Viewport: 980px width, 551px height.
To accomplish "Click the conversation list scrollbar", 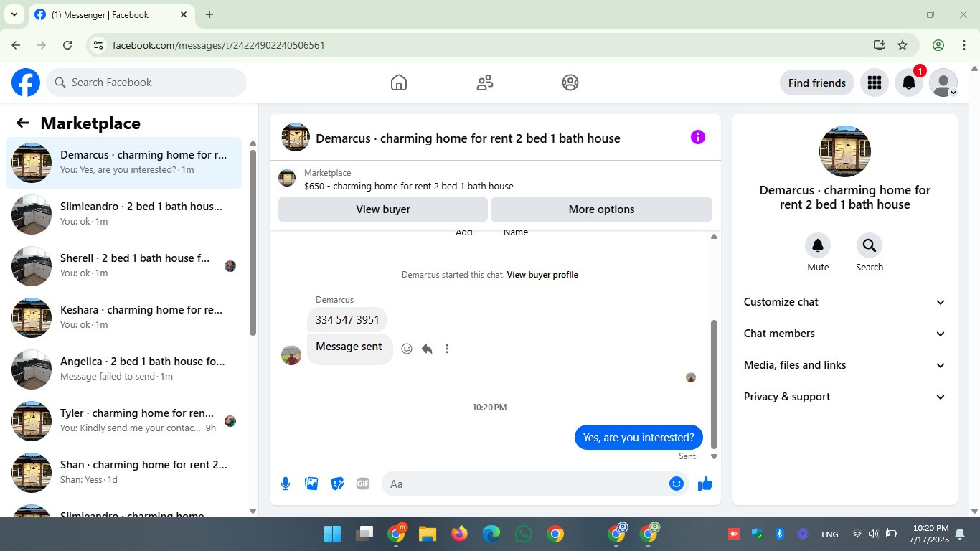I will click(x=253, y=242).
